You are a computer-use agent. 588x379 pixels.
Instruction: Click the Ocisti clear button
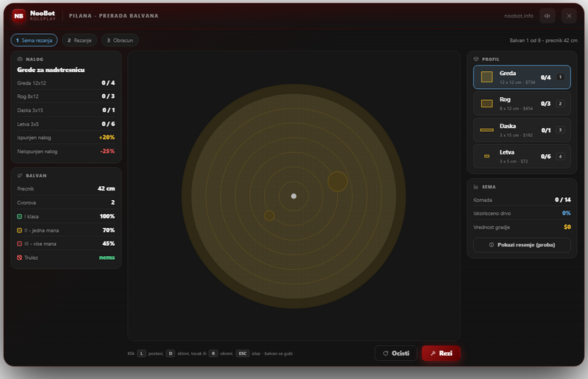tap(396, 353)
